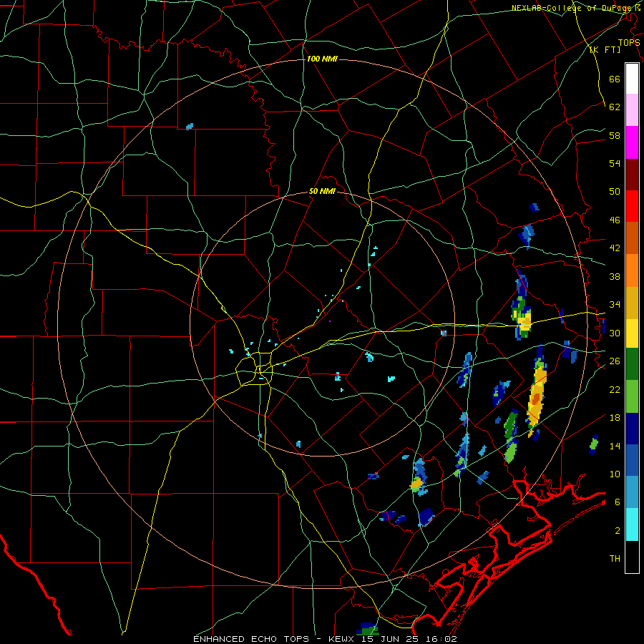This screenshot has width=644, height=644.
Task: Click the legend value "2"
Action: click(618, 531)
